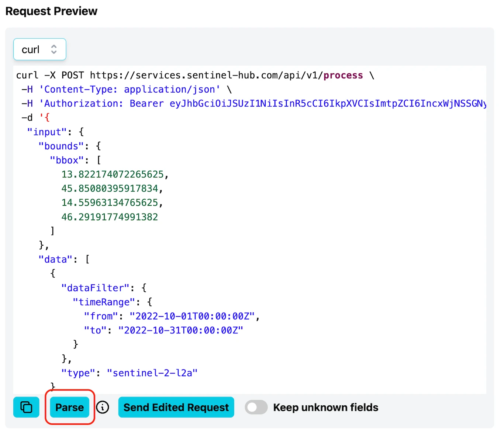The width and height of the screenshot is (504, 440).
Task: Click the Parse button
Action: coord(69,407)
